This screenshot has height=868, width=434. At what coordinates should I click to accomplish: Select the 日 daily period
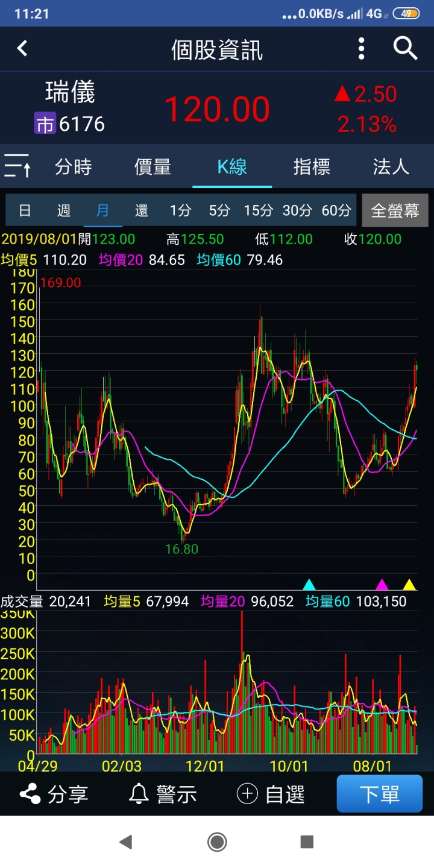[25, 210]
